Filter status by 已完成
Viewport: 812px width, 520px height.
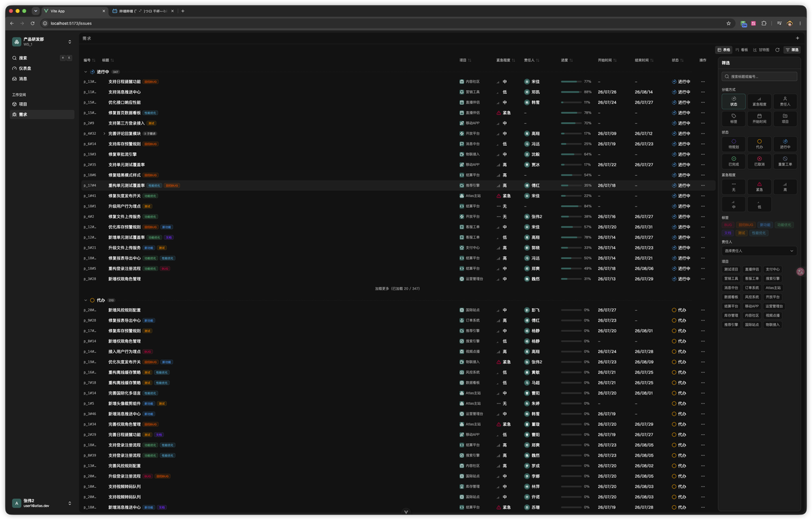pyautogui.click(x=733, y=161)
